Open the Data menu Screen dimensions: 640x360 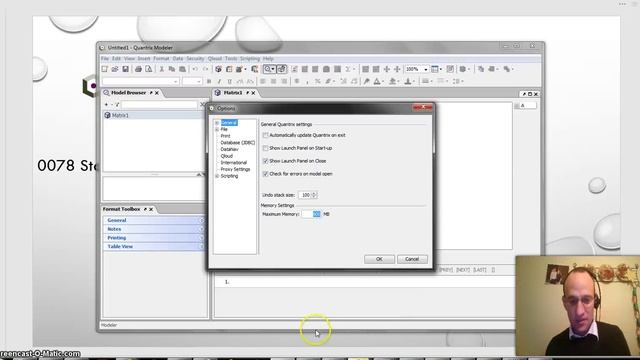178,59
